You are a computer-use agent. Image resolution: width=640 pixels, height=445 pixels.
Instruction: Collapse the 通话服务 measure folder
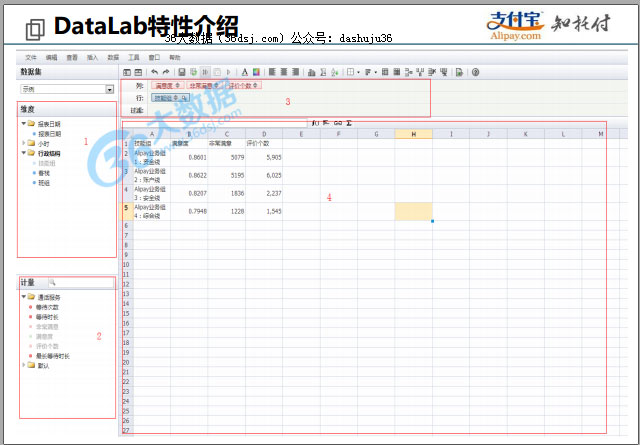(24, 297)
